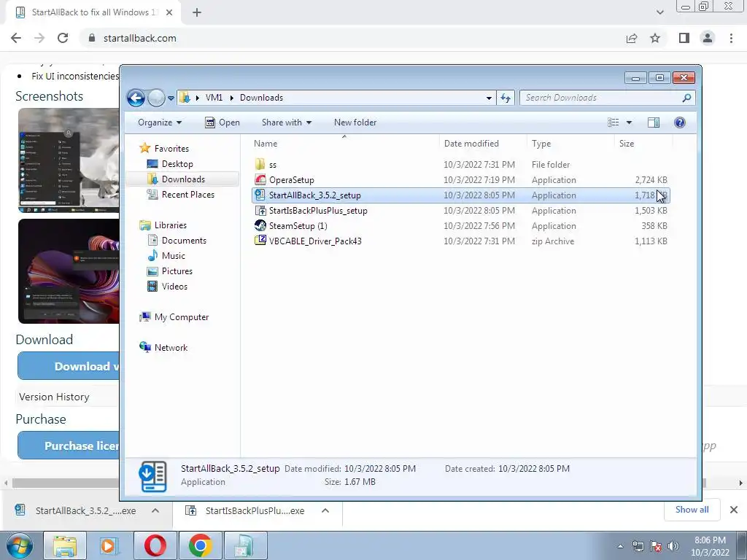This screenshot has width=747, height=560.
Task: Click the VBCABLE_Driver_Pack43 file name
Action: point(315,241)
